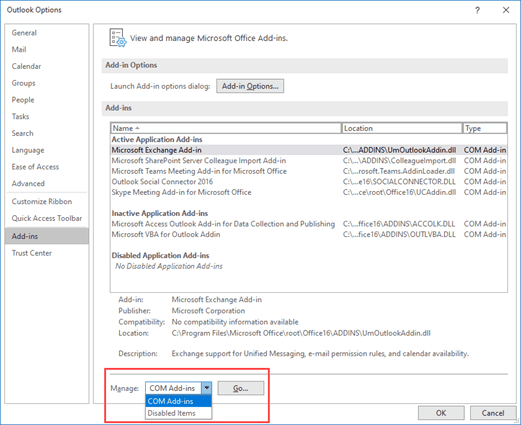Select Microsoft Access Outlook Add-in row
This screenshot has height=425, width=521.
point(309,224)
